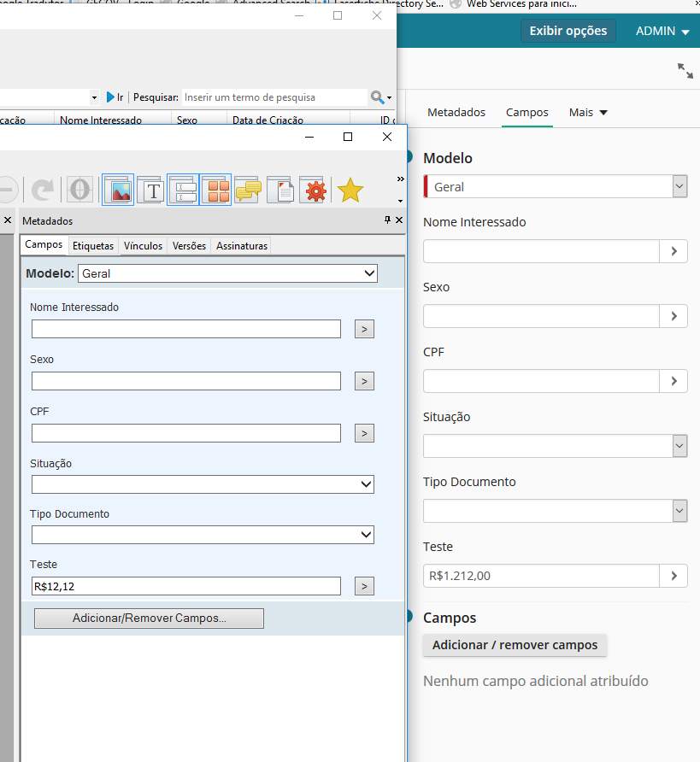Toggle the image pane toolbar icon

(118, 190)
